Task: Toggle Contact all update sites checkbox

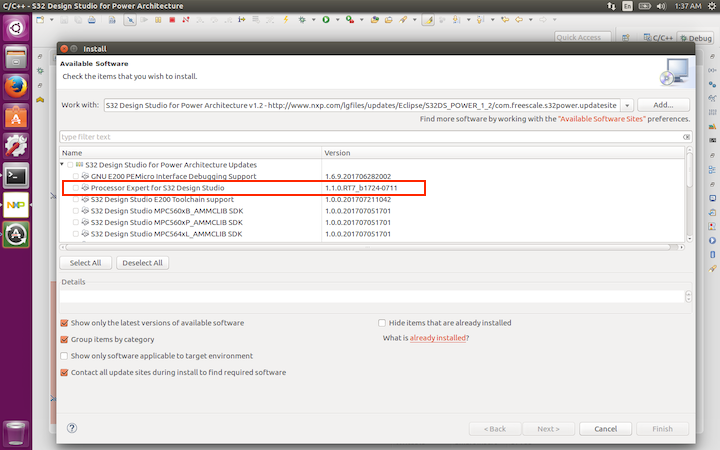Action: tap(64, 373)
